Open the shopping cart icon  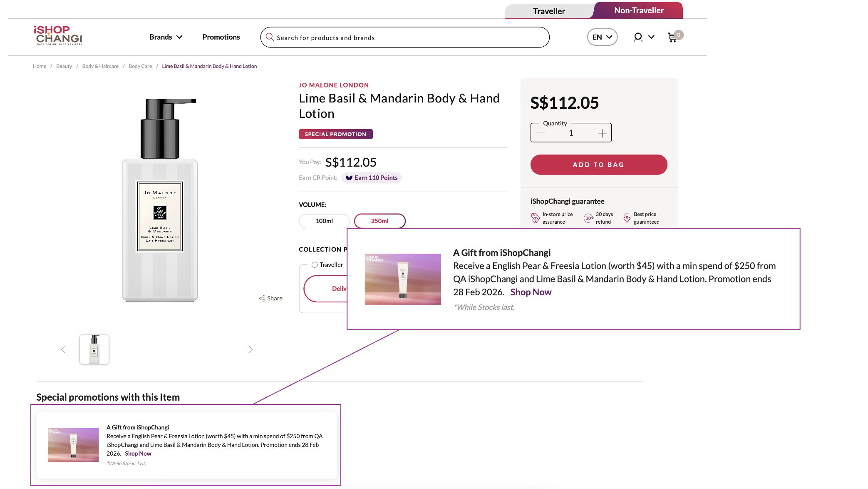pyautogui.click(x=672, y=37)
